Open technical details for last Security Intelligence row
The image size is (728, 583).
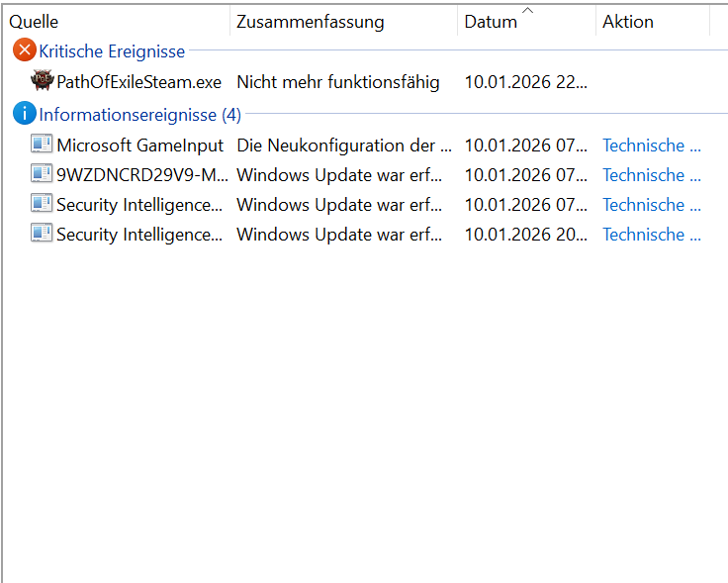tap(651, 235)
